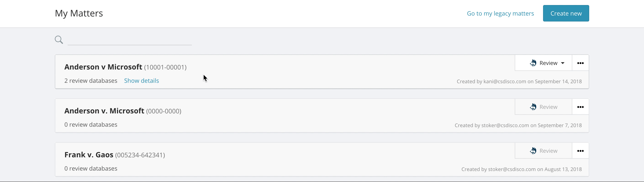Focus the matters search input field
The image size is (644, 182).
pos(129,40)
